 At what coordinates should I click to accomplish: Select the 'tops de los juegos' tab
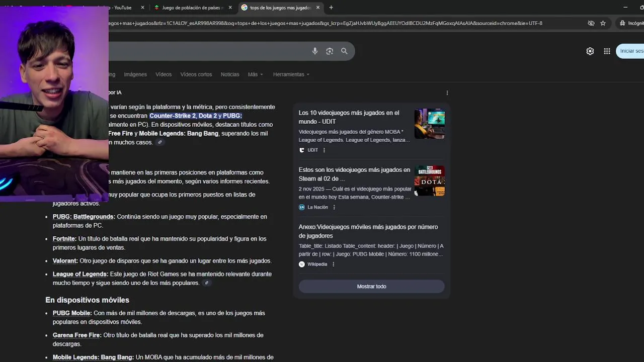click(280, 8)
